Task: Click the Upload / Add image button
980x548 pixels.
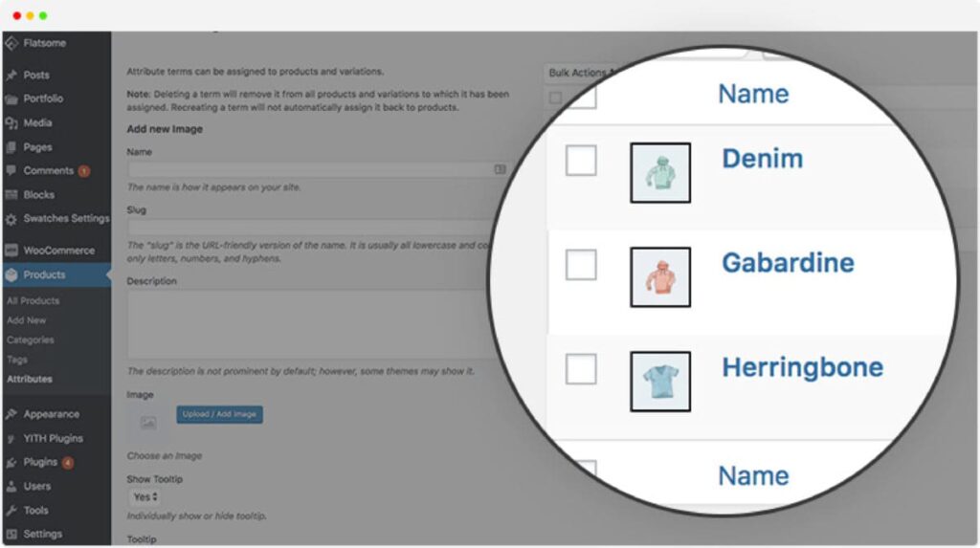Action: (219, 414)
